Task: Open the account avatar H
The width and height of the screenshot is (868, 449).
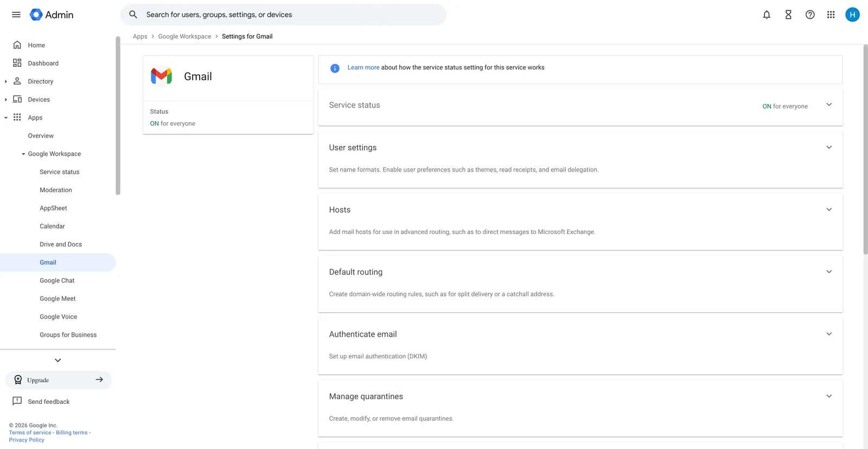Action: click(852, 15)
